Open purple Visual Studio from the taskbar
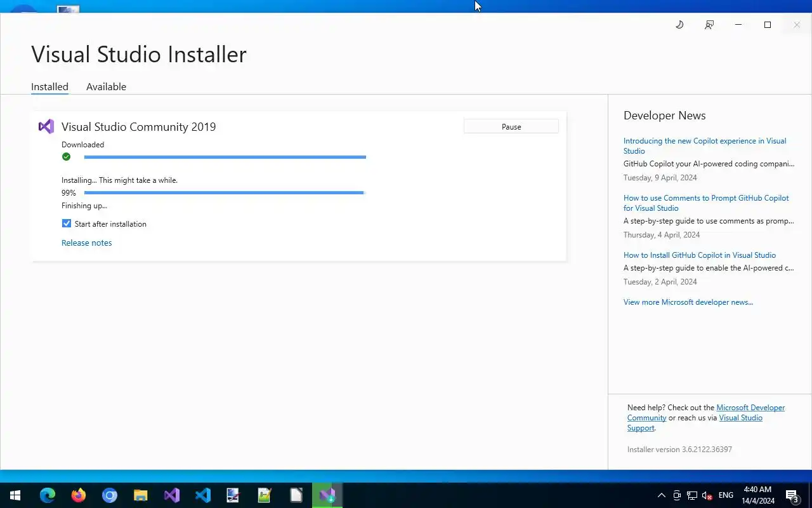 (x=171, y=495)
